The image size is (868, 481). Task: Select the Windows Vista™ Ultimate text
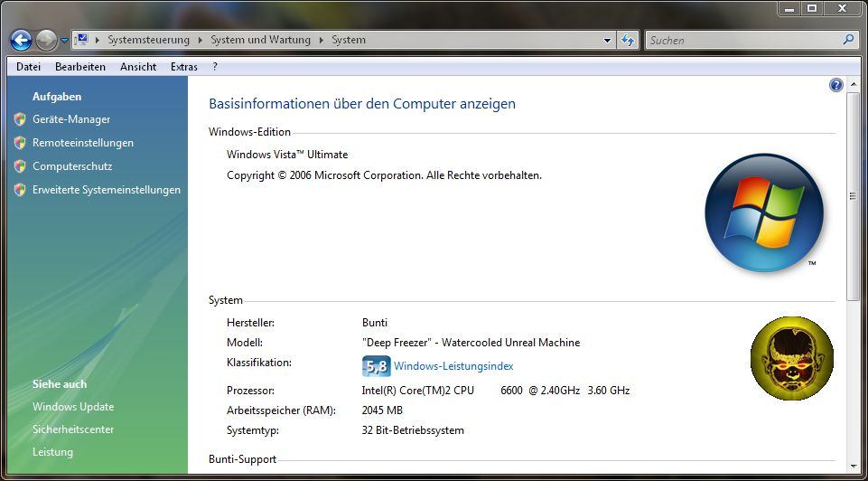coord(287,155)
